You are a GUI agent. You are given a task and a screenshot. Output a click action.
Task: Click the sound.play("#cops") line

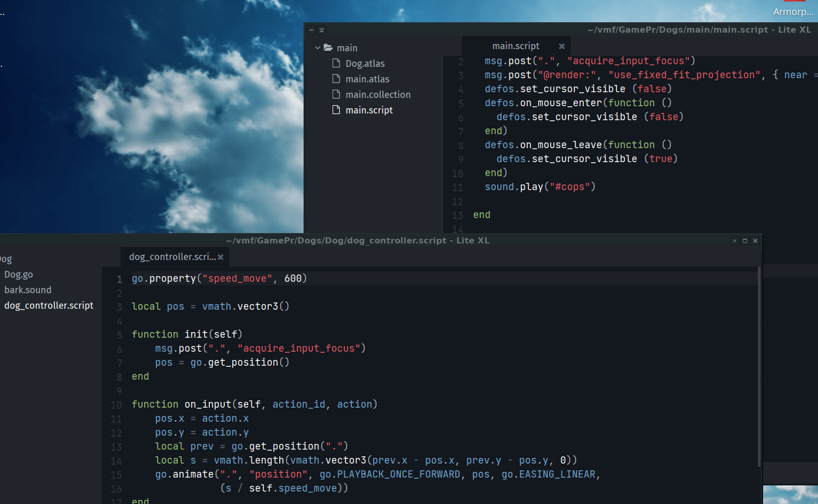[540, 187]
